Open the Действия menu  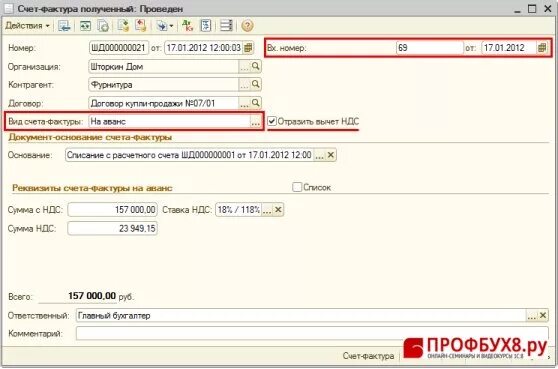point(27,26)
